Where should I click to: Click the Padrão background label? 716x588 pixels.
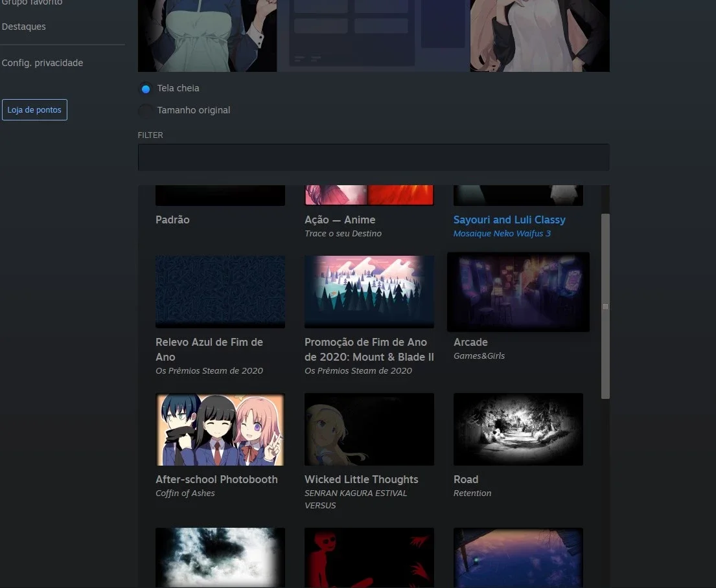[172, 220]
